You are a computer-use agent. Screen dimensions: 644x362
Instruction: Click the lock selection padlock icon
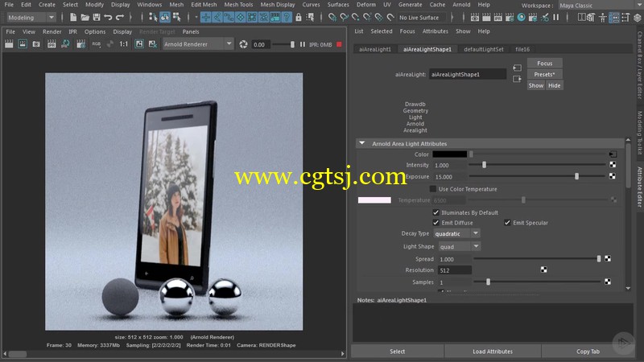299,17
